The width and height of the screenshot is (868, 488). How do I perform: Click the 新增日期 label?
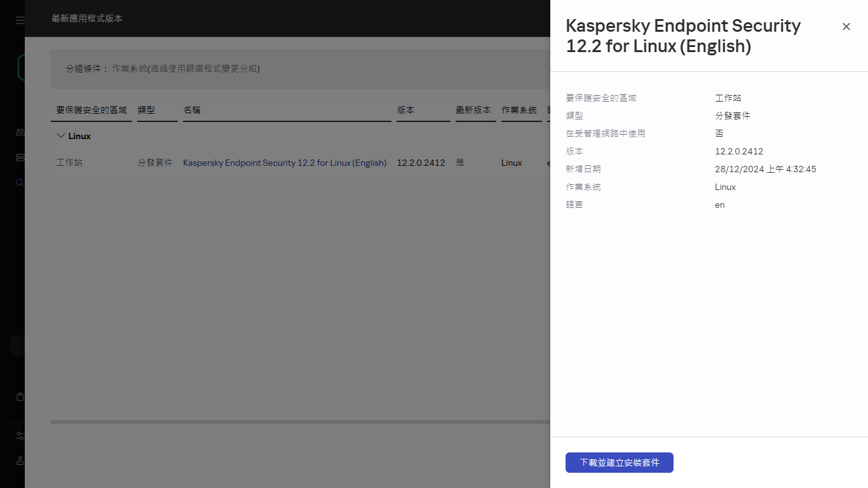pos(583,169)
